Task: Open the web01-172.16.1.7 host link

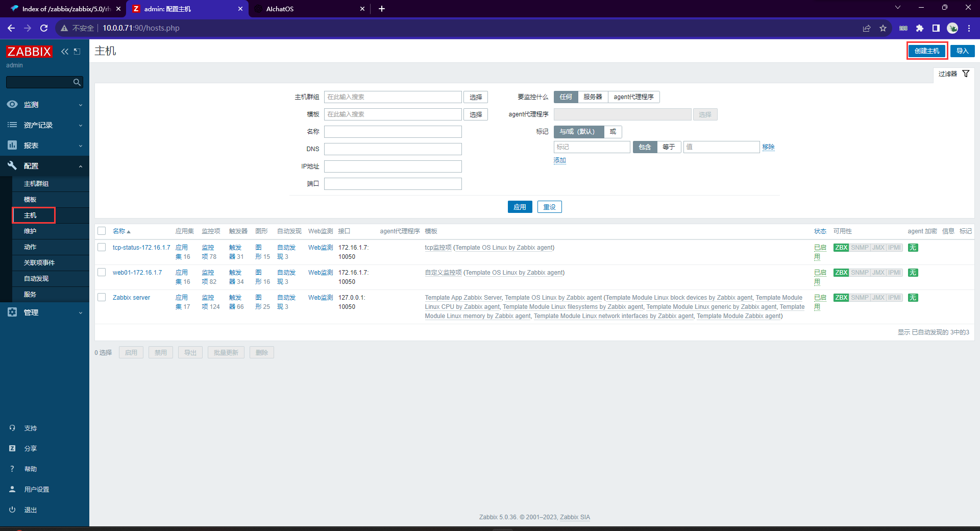Action: tap(137, 273)
